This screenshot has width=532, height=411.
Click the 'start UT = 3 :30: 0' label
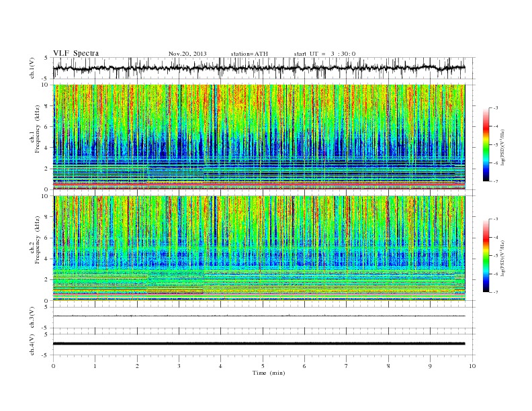[324, 54]
